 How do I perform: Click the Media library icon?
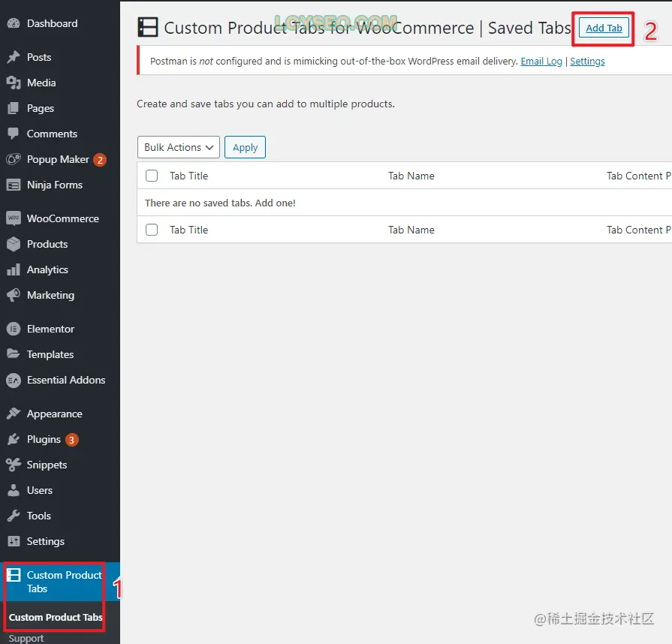tap(14, 83)
